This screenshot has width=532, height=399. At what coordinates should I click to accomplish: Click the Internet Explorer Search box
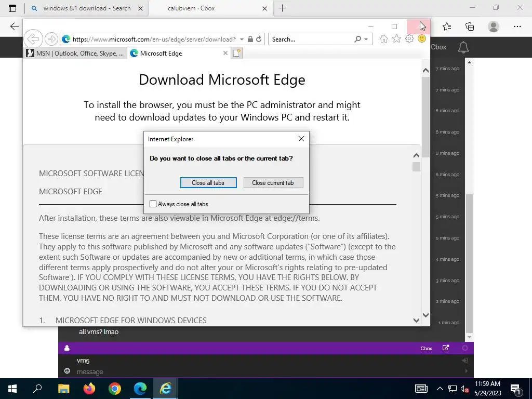[311, 39]
